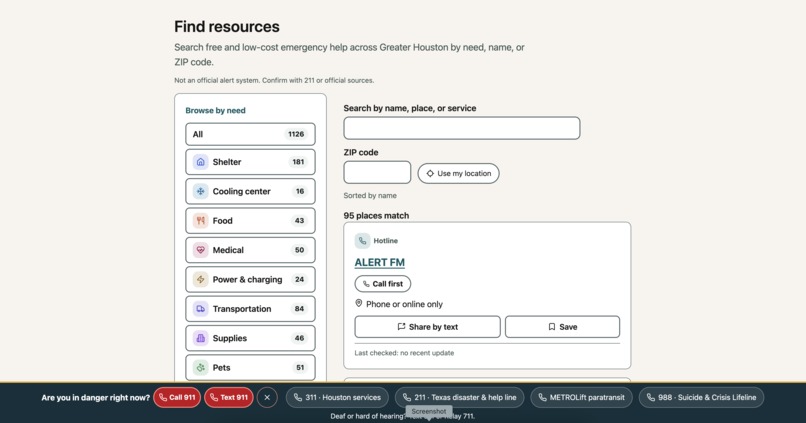This screenshot has width=806, height=423.
Task: Call 911 from the danger banner
Action: [x=177, y=397]
